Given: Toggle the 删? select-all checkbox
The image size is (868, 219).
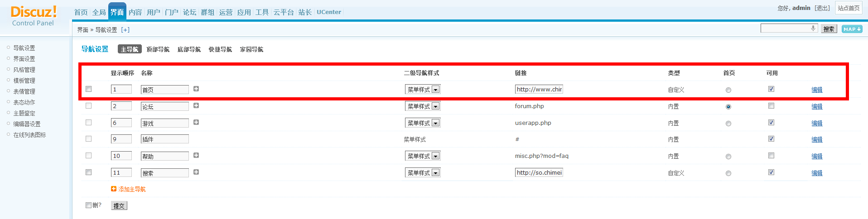Looking at the screenshot, I should [x=89, y=205].
